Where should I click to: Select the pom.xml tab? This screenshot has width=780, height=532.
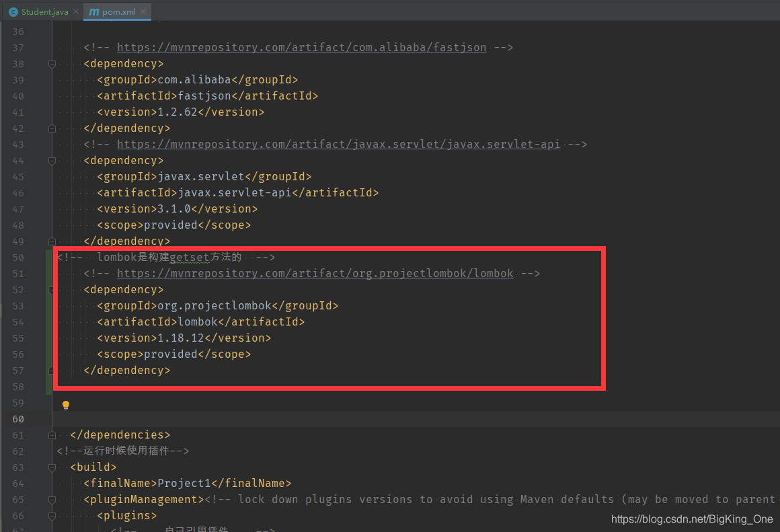[x=118, y=11]
